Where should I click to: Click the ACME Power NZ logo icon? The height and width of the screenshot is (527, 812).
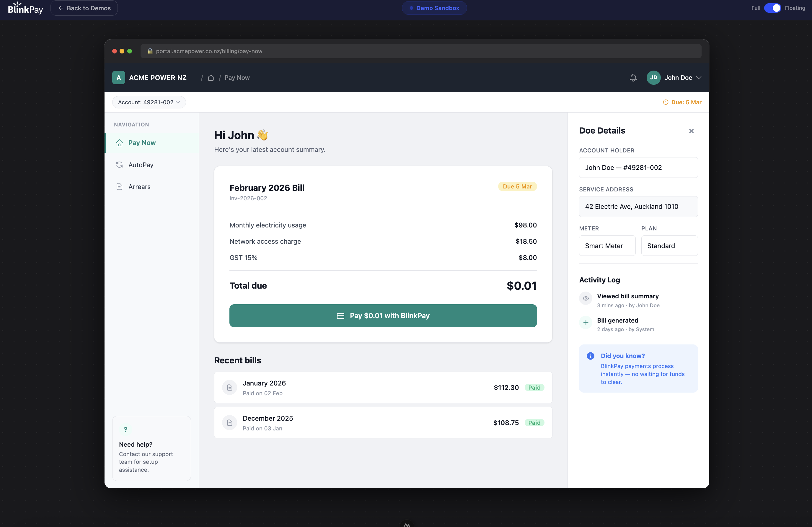118,77
